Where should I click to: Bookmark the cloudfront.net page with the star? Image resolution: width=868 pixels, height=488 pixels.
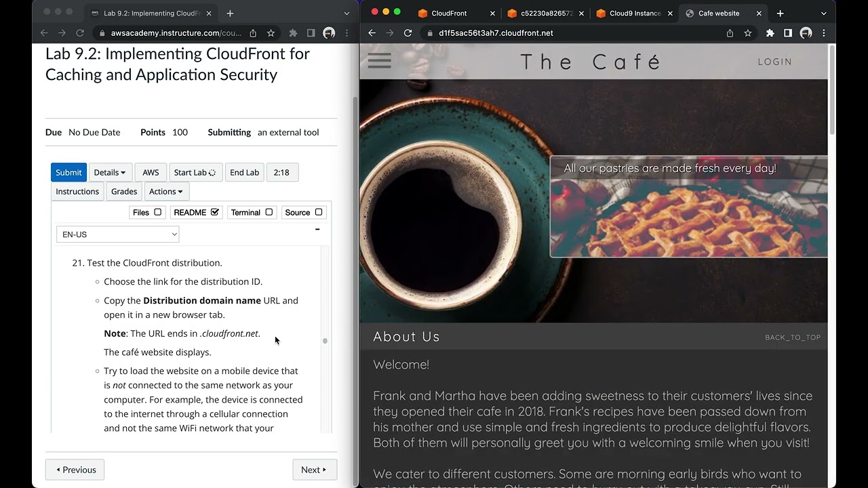(748, 33)
